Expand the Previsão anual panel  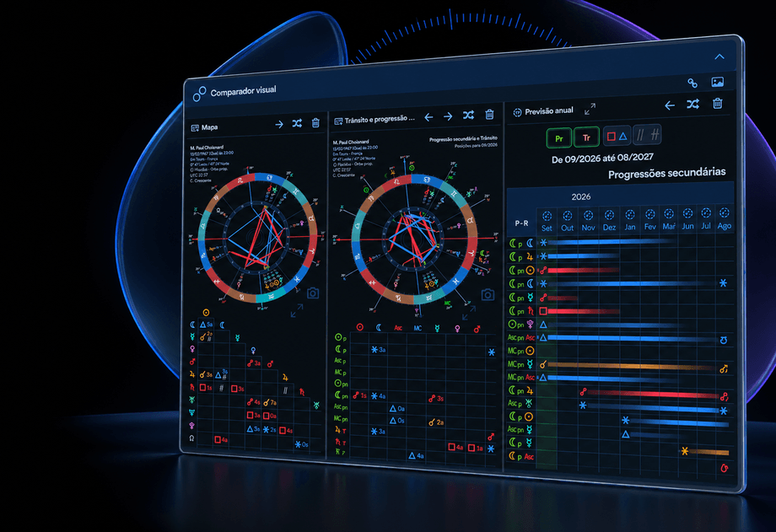pyautogui.click(x=590, y=110)
